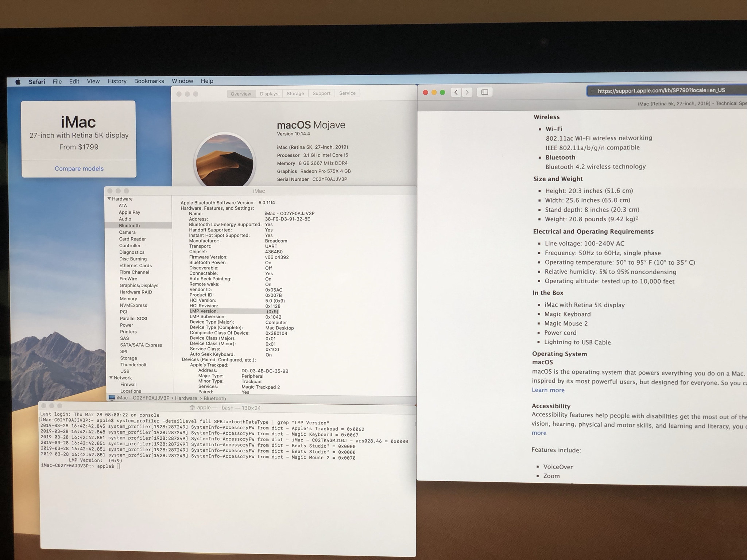
Task: Select Diagnostics in hardware list
Action: pos(132,252)
